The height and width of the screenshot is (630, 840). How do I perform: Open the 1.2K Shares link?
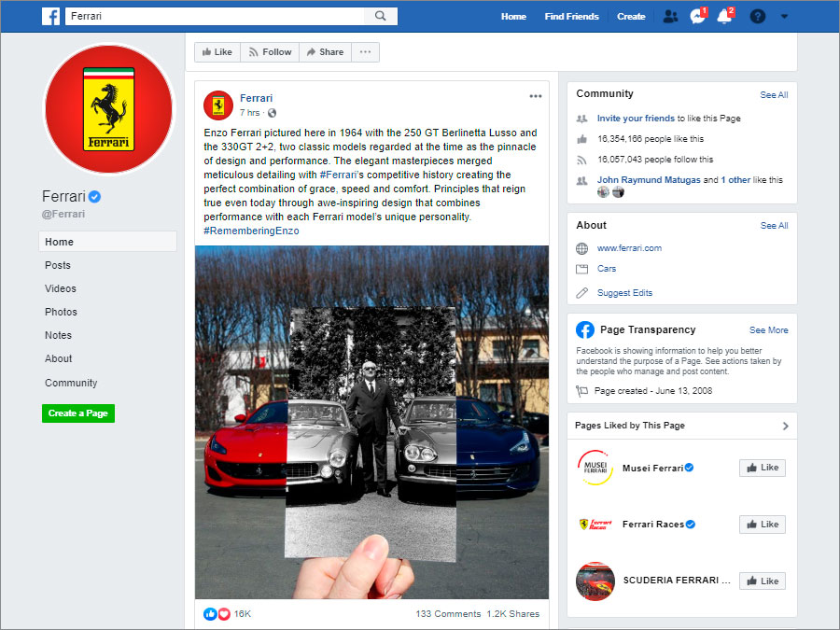point(513,614)
